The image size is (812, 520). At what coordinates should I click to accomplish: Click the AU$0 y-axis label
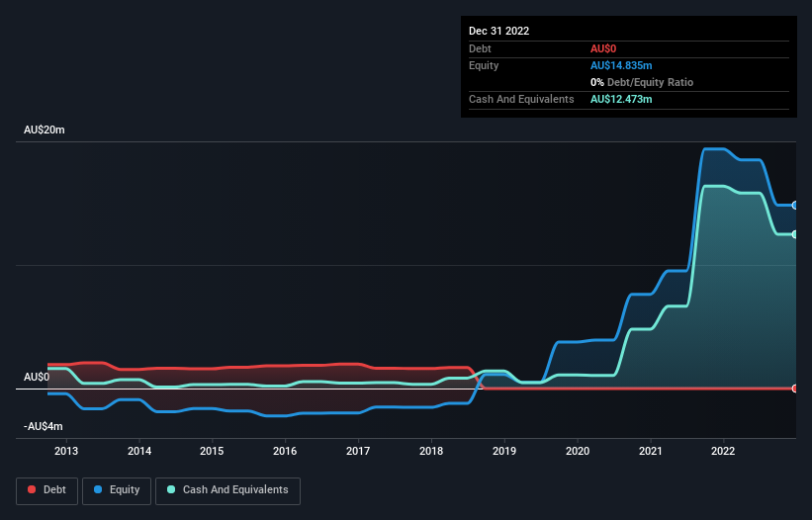click(37, 377)
